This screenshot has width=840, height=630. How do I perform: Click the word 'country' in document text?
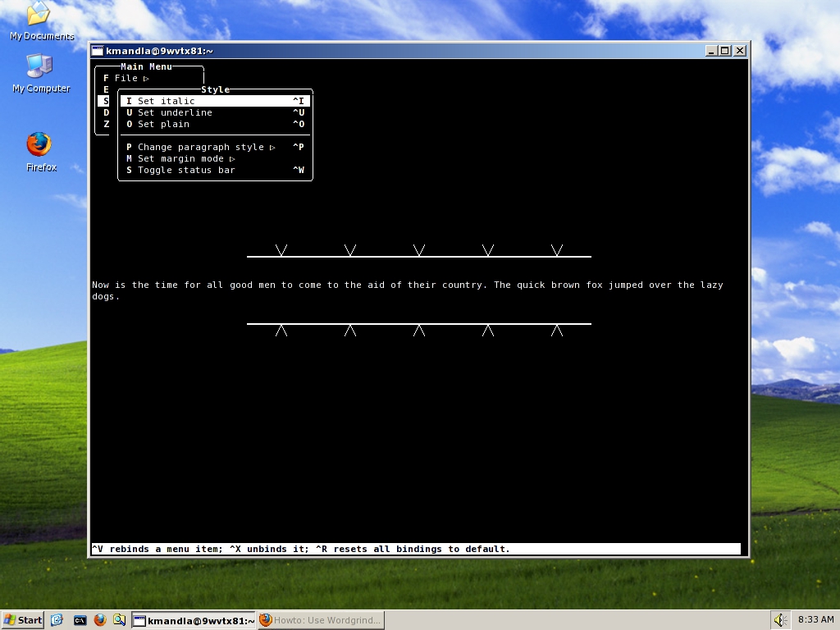(x=463, y=285)
